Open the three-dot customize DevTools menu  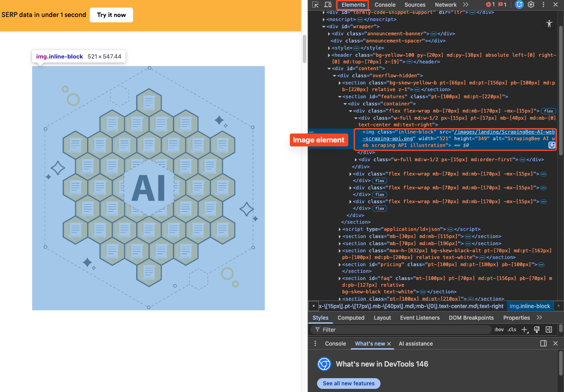pos(543,4)
